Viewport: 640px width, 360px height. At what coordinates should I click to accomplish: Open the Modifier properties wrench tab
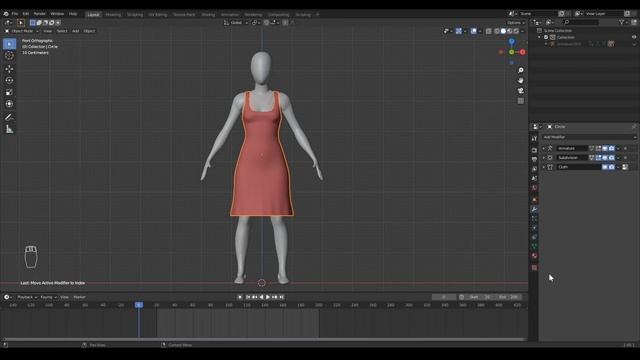(x=534, y=209)
